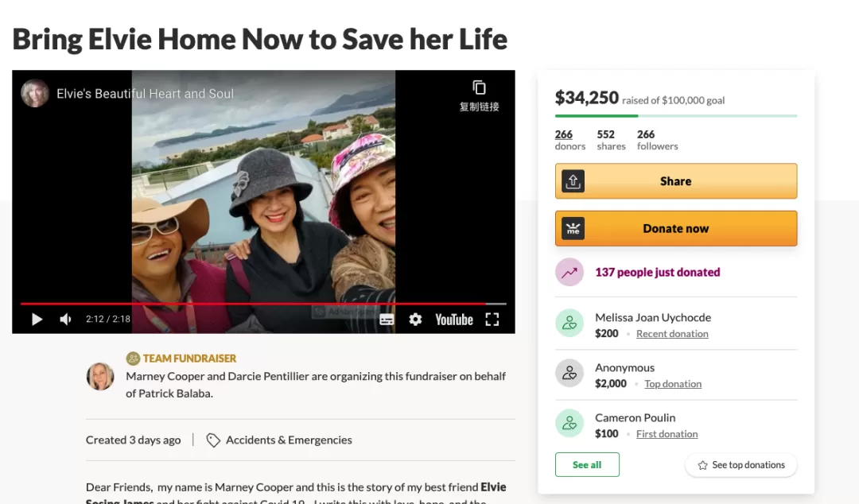Open the 266 donors list

569,140
